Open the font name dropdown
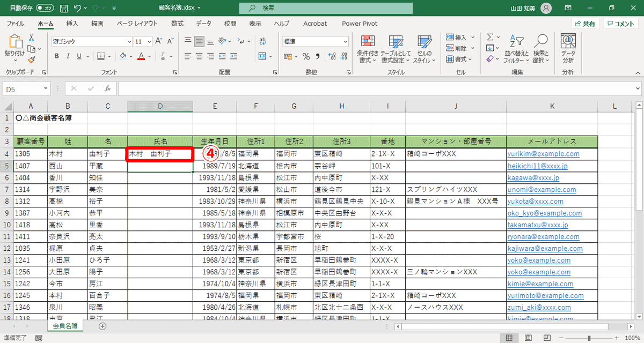Screen dimensions: 644x343 (129, 41)
